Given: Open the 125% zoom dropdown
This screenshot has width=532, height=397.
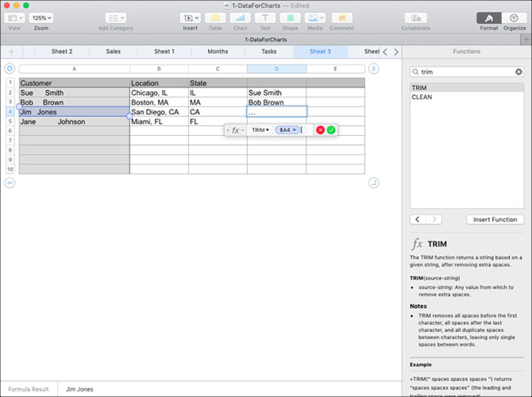Looking at the screenshot, I should click(41, 17).
